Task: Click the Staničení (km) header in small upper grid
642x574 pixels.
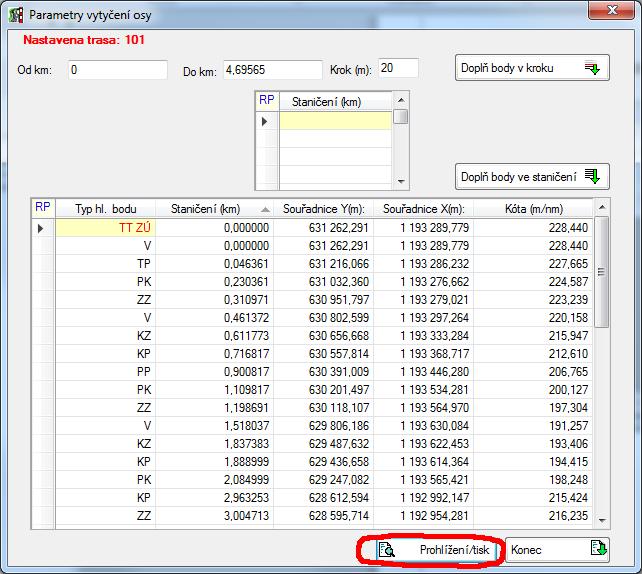Action: (335, 102)
